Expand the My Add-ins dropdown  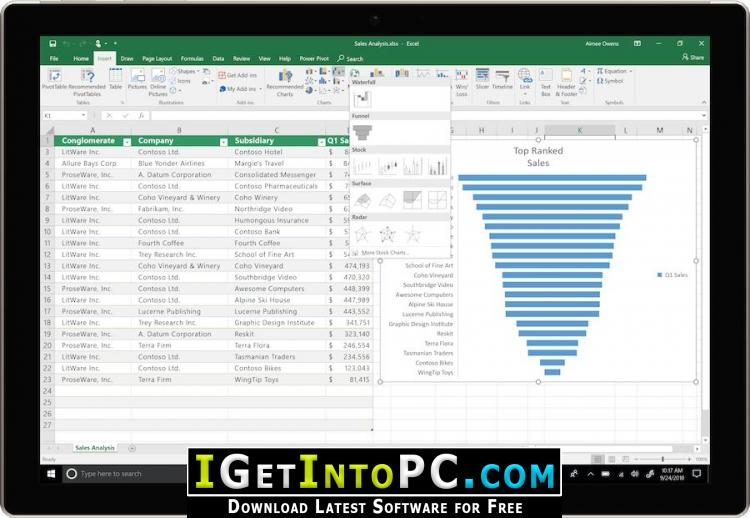[x=260, y=89]
